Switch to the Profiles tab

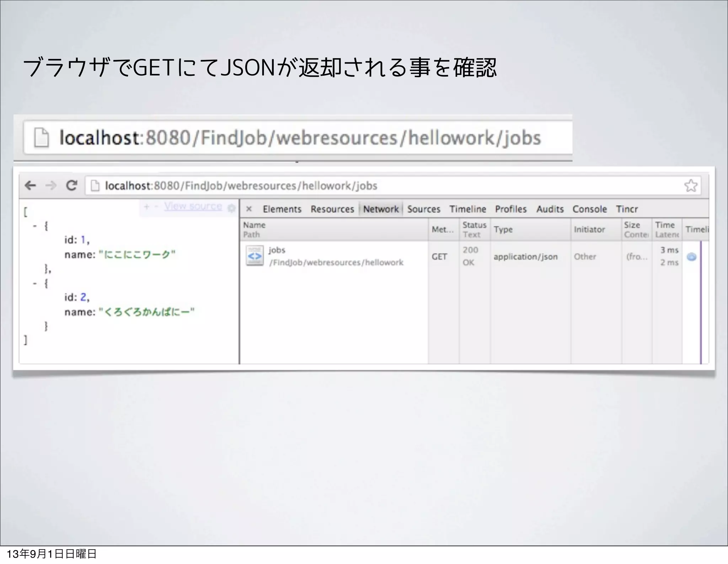pyautogui.click(x=511, y=209)
